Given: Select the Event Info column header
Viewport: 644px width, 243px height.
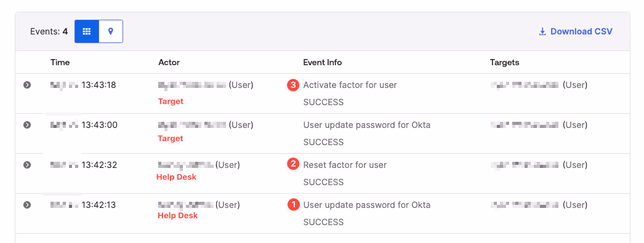Looking at the screenshot, I should coord(323,62).
